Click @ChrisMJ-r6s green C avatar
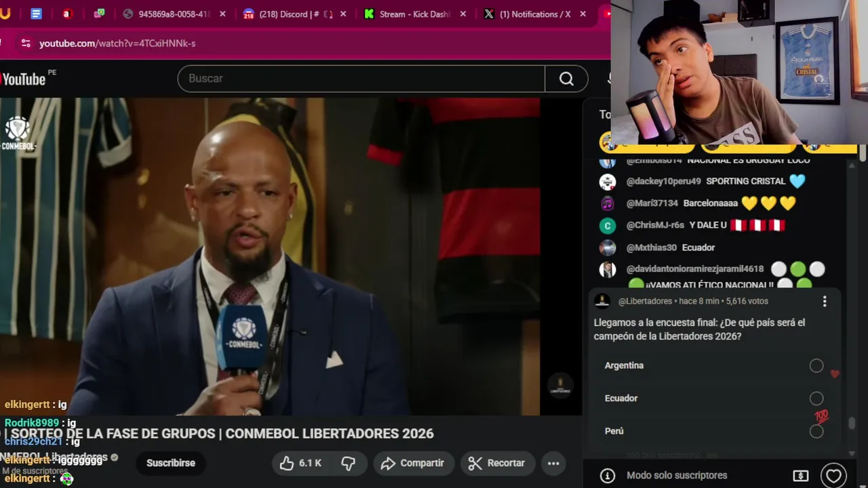Screen dimensions: 868x488 [608, 226]
